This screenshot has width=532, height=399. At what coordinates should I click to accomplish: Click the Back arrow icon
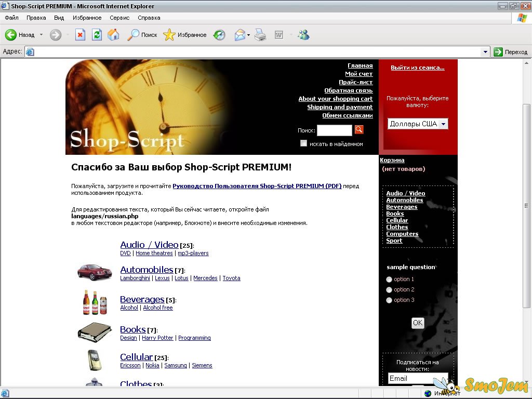coord(10,35)
